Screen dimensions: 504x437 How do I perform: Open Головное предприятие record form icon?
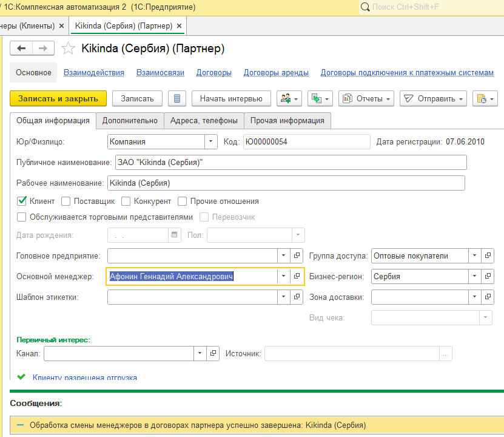point(297,256)
